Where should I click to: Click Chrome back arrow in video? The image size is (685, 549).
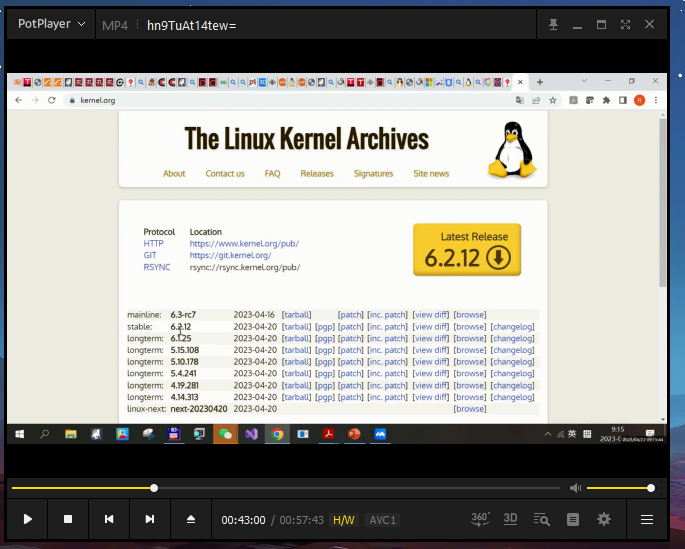[18, 100]
